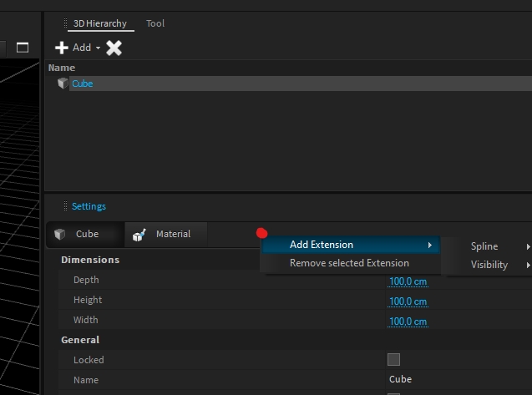The height and width of the screenshot is (395, 532).
Task: Switch to the Tool tab
Action: tap(155, 23)
